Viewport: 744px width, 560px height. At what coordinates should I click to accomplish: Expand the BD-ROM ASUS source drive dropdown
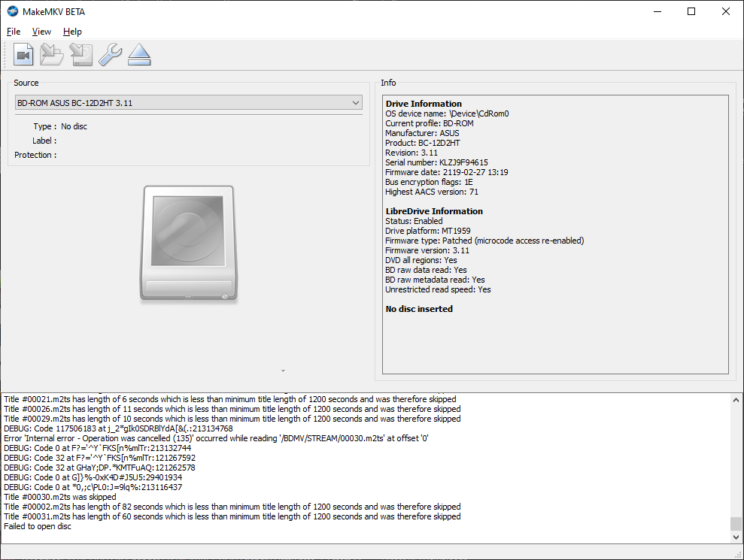point(356,103)
